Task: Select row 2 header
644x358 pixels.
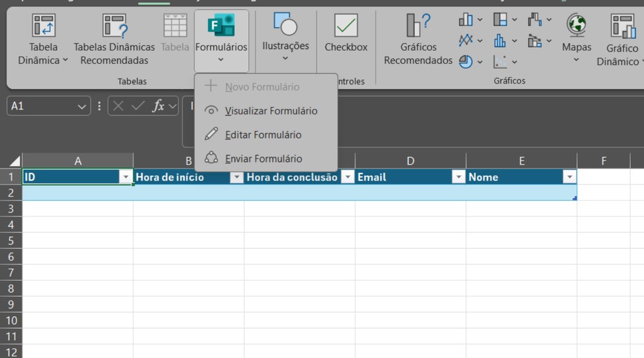Action: point(11,192)
